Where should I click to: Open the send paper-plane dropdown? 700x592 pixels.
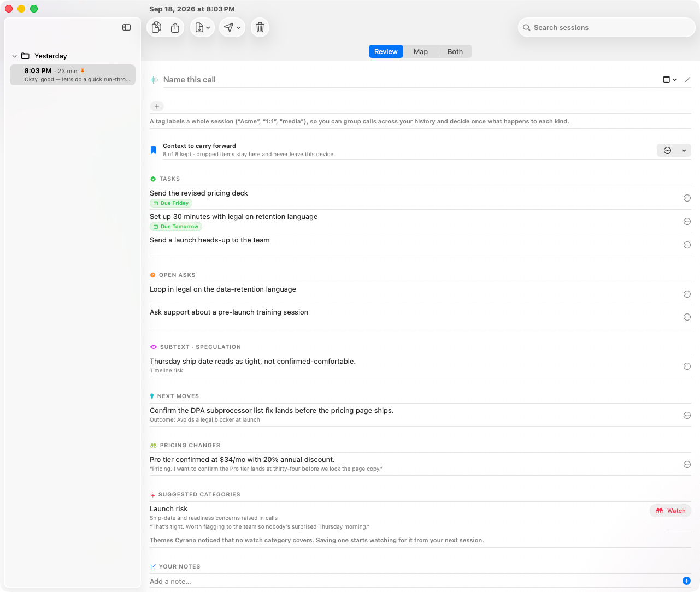point(232,27)
